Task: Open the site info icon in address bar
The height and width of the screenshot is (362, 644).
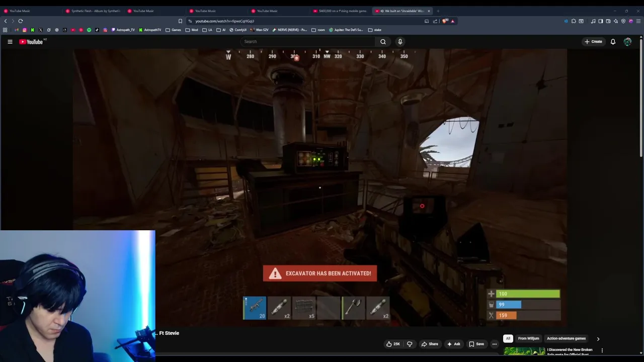Action: [x=190, y=21]
